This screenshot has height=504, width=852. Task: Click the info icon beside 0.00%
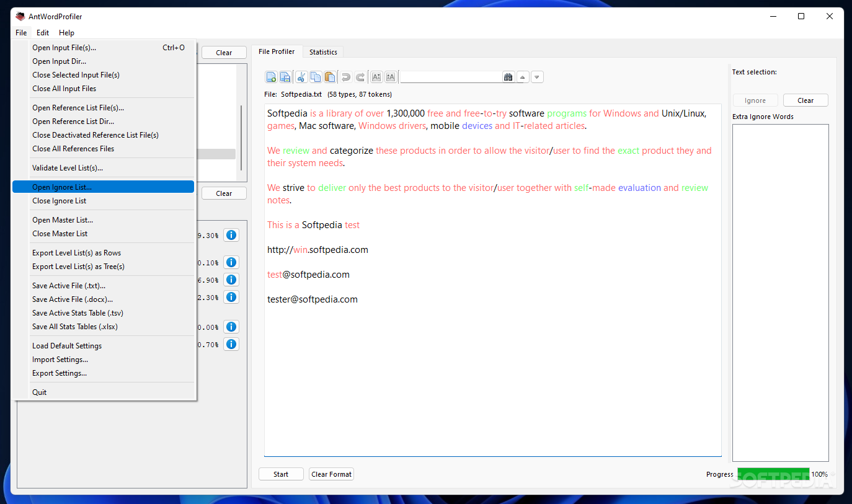(x=231, y=327)
